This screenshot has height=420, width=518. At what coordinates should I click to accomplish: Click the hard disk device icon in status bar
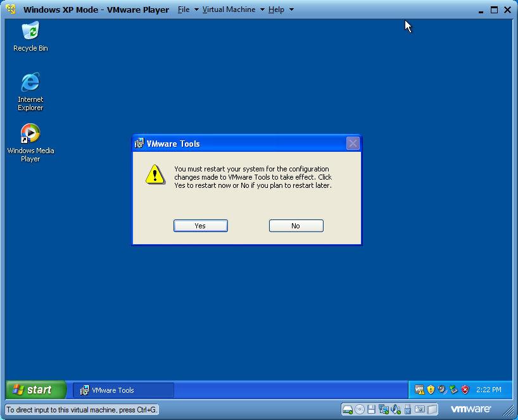coord(348,409)
